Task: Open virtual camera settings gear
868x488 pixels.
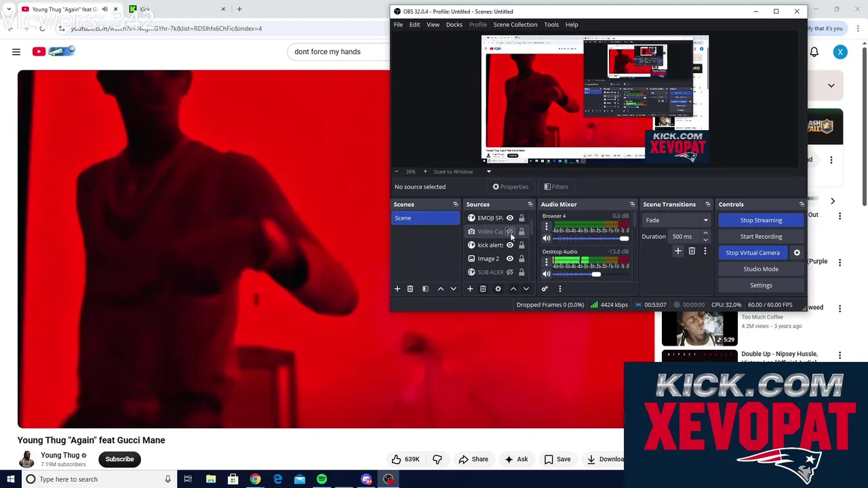Action: pos(797,253)
